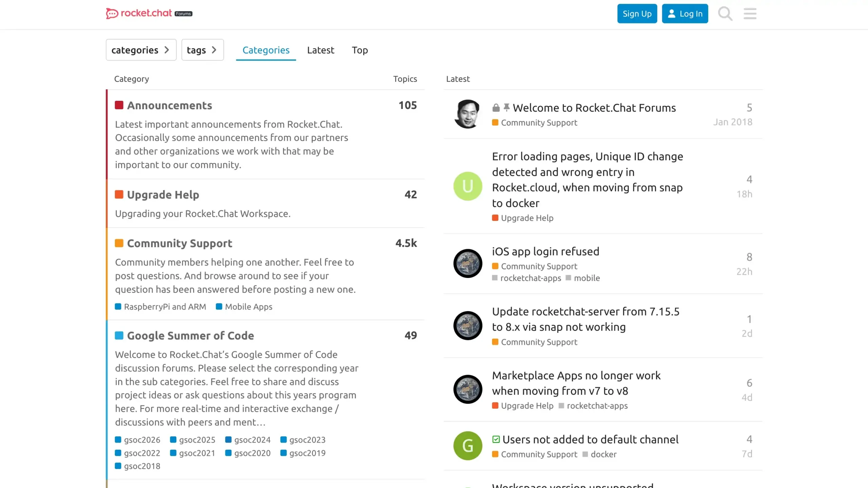Screen dimensions: 868x488
Task: Switch to the Categories tab
Action: [266, 50]
